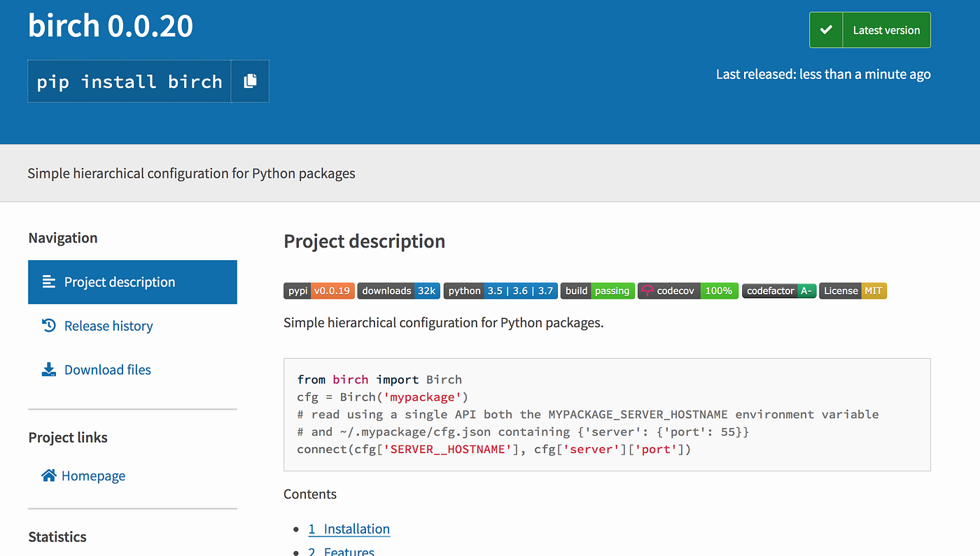980x556 pixels.
Task: Switch to the Release history section
Action: point(108,325)
